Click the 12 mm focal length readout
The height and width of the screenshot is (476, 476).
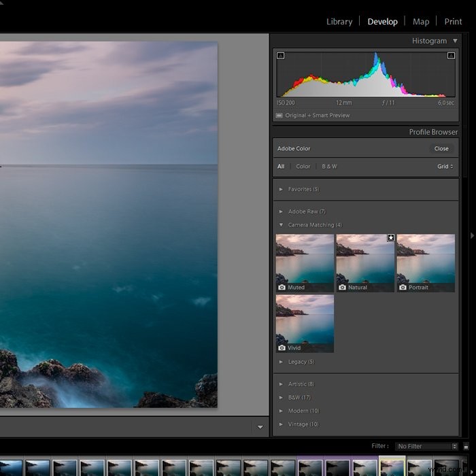343,103
